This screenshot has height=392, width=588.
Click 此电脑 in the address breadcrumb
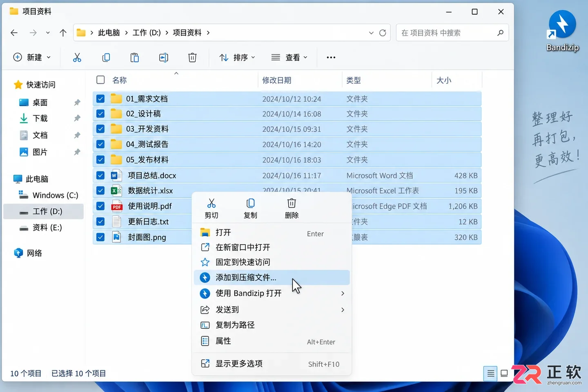click(109, 33)
